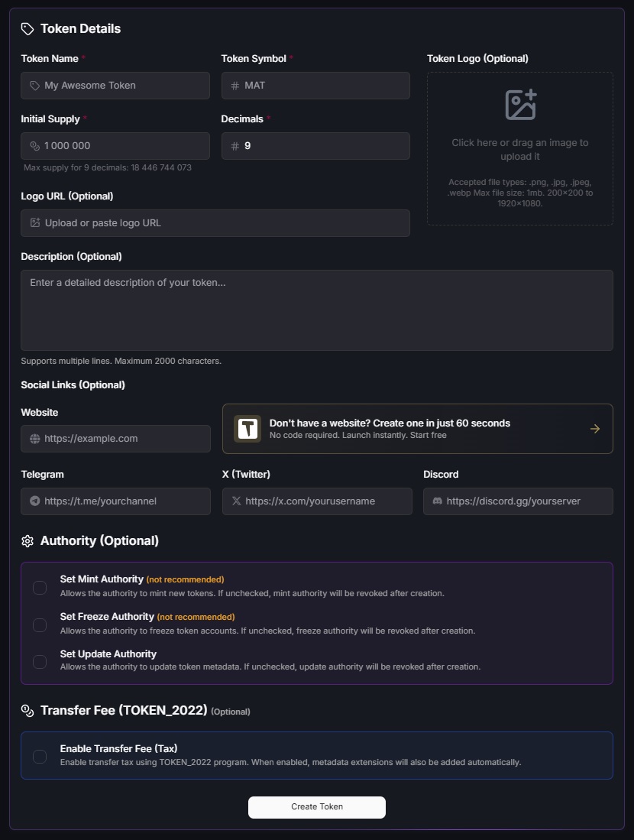The image size is (634, 840).
Task: Toggle the Set Update Authority checkbox
Action: point(40,662)
